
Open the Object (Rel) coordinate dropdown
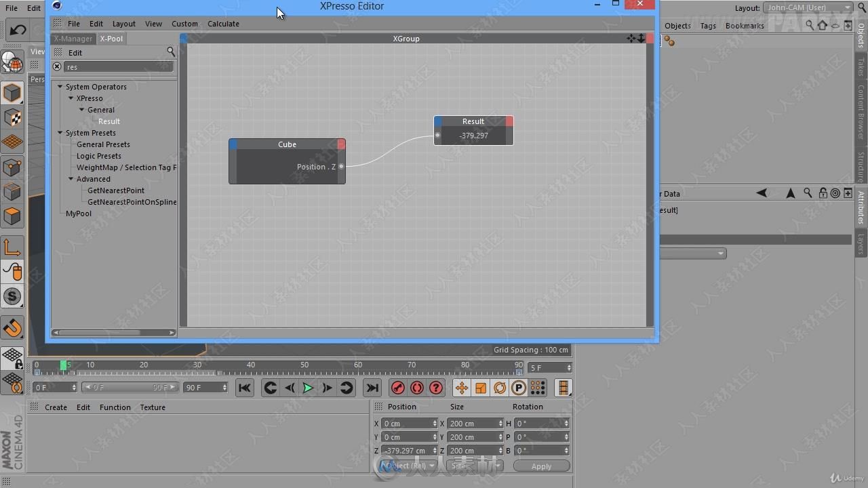408,466
